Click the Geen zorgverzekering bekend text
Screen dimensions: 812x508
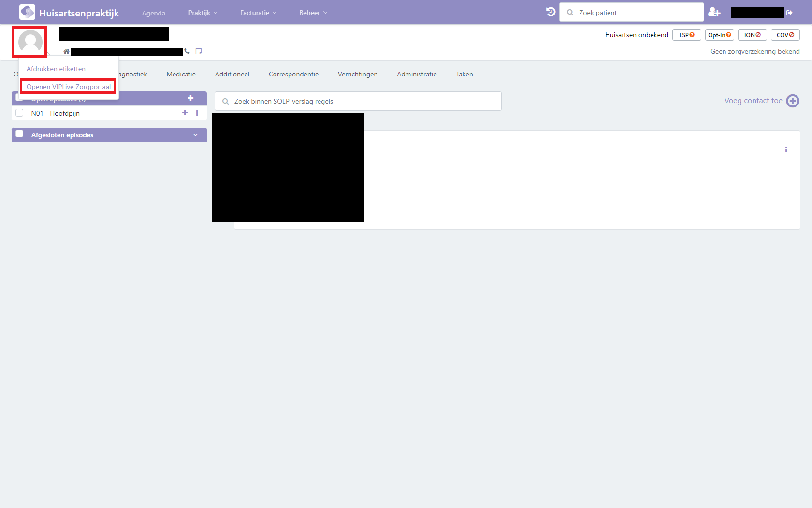755,51
